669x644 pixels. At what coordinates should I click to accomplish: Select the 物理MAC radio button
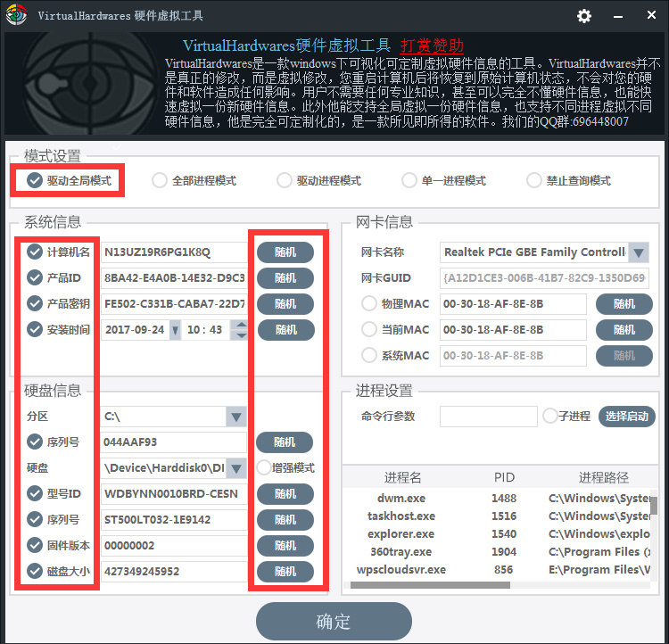[369, 304]
